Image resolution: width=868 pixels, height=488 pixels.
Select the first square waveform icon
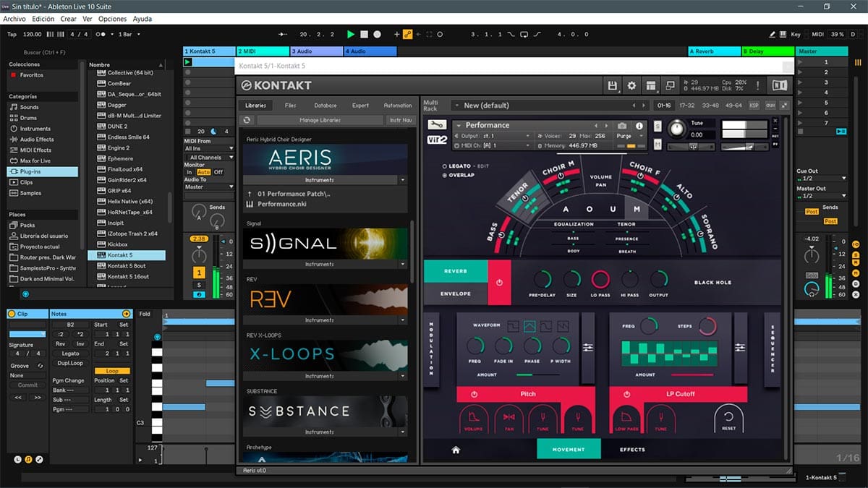(514, 326)
